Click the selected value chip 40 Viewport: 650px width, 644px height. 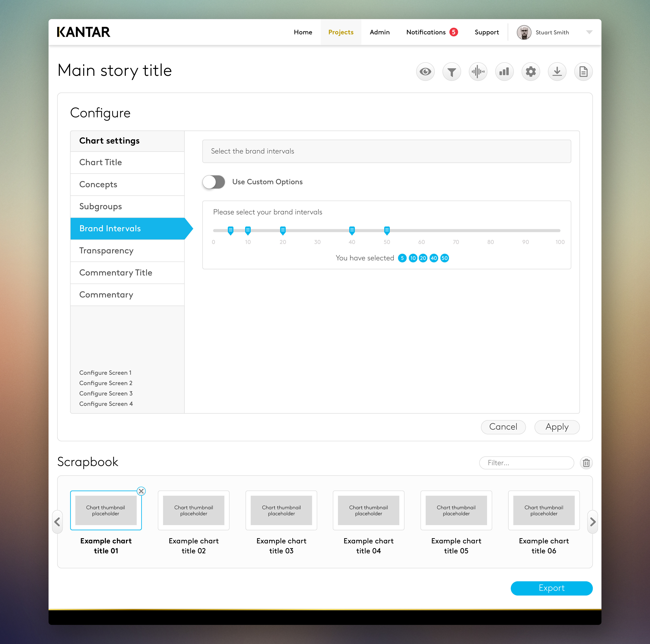pyautogui.click(x=434, y=258)
